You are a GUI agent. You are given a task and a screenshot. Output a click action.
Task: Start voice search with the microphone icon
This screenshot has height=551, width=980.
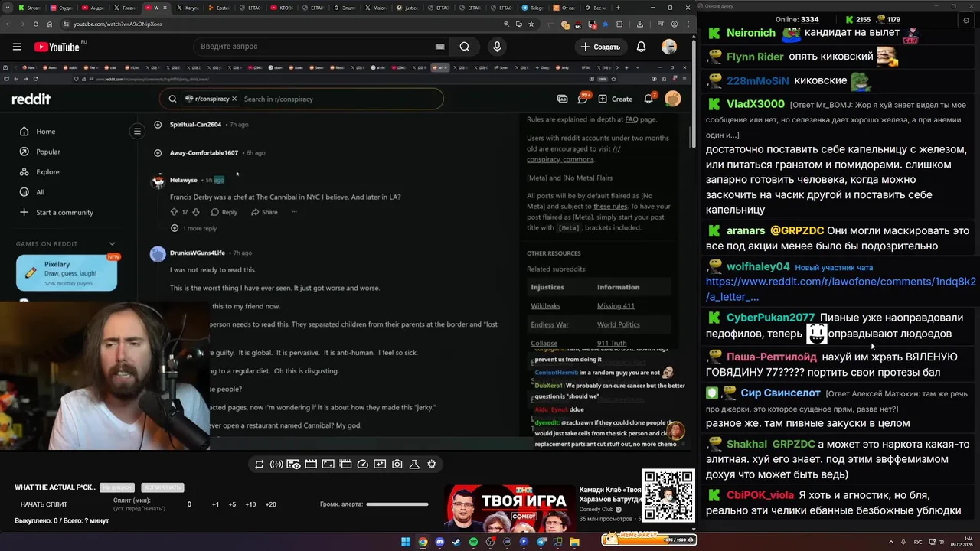[497, 47]
